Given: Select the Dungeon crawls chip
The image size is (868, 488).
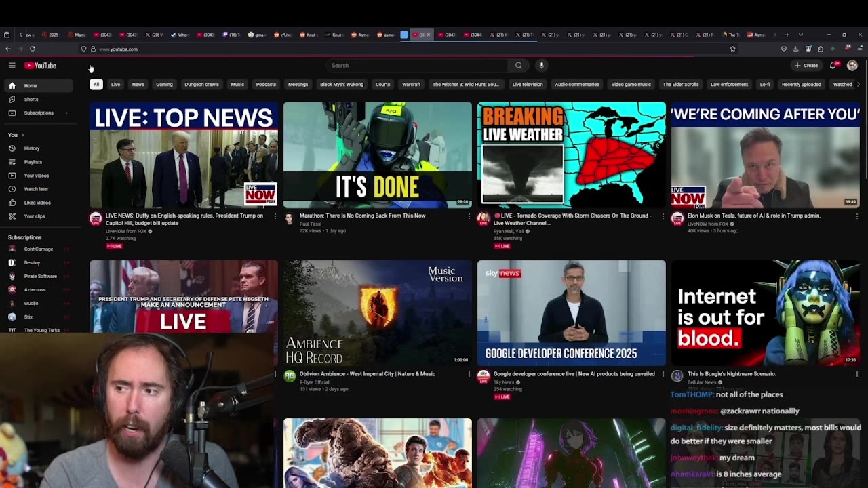Looking at the screenshot, I should tap(201, 85).
